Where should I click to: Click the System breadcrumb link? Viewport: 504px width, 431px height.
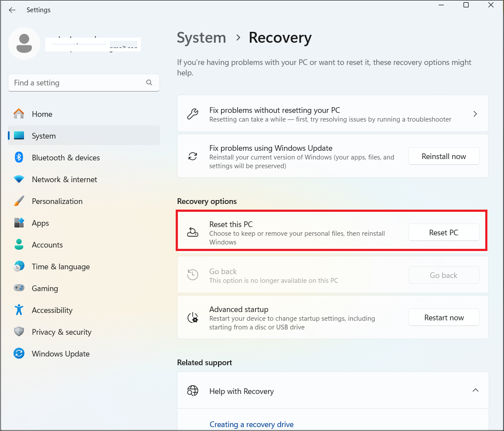[x=201, y=37]
